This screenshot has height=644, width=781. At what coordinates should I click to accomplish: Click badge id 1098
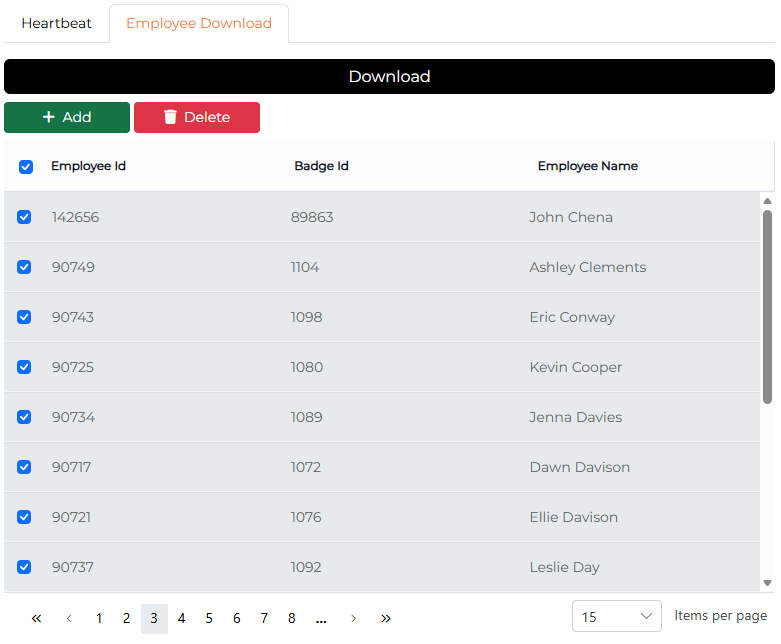coord(306,317)
